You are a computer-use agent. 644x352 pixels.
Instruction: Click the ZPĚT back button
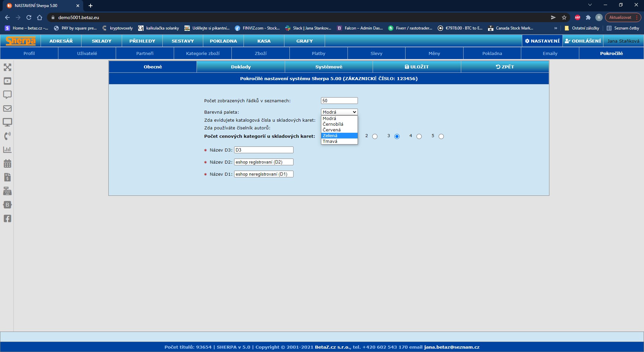pos(504,67)
